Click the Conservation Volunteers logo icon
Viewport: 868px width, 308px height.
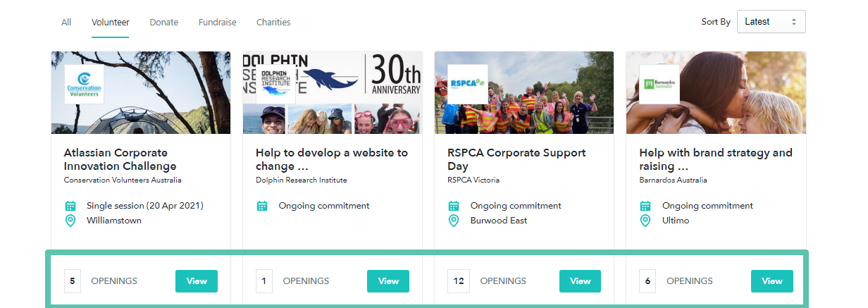point(84,85)
